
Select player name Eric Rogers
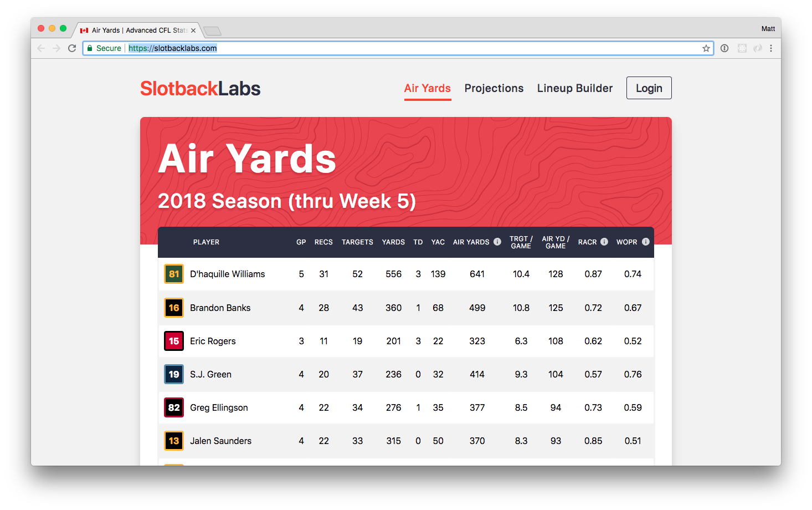pyautogui.click(x=213, y=341)
